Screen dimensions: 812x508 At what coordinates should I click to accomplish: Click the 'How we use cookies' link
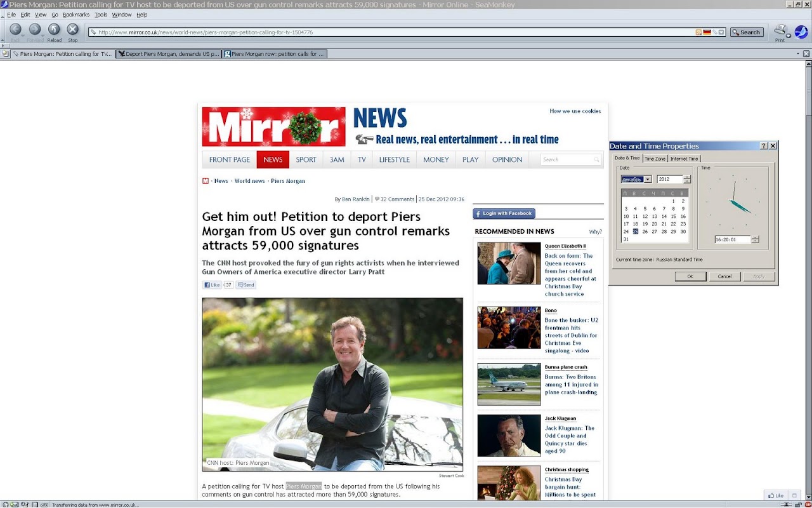coord(575,111)
